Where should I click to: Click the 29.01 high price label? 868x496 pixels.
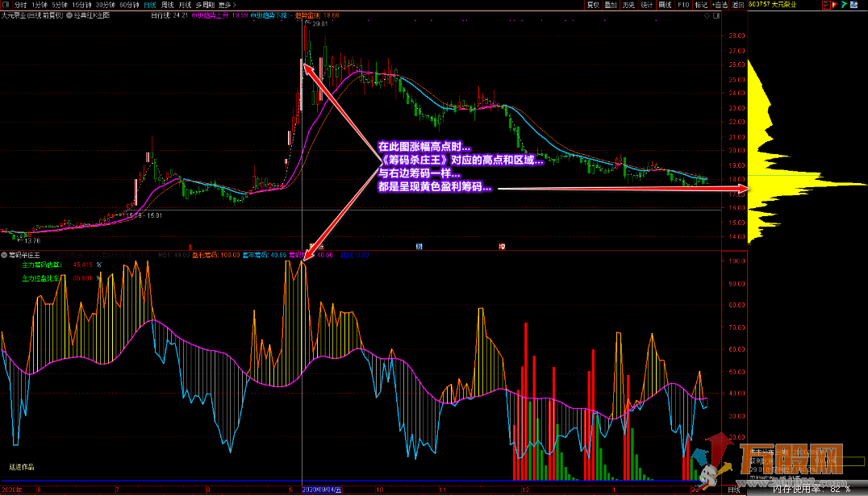coord(320,24)
